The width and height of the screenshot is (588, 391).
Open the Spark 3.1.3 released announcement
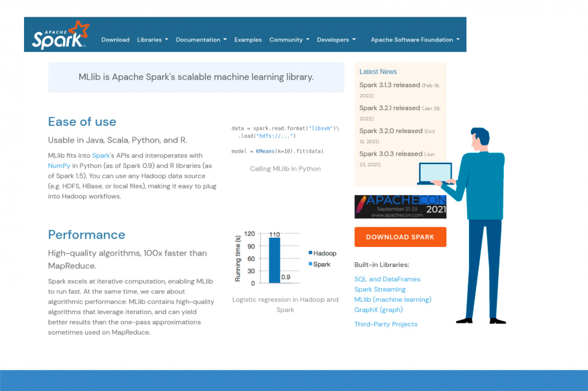pyautogui.click(x=389, y=85)
